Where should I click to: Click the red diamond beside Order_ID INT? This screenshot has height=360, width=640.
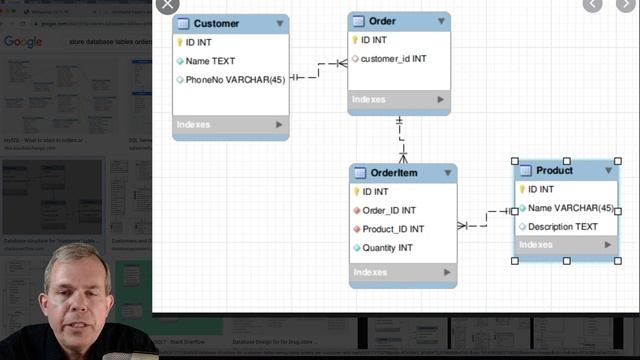tap(357, 211)
